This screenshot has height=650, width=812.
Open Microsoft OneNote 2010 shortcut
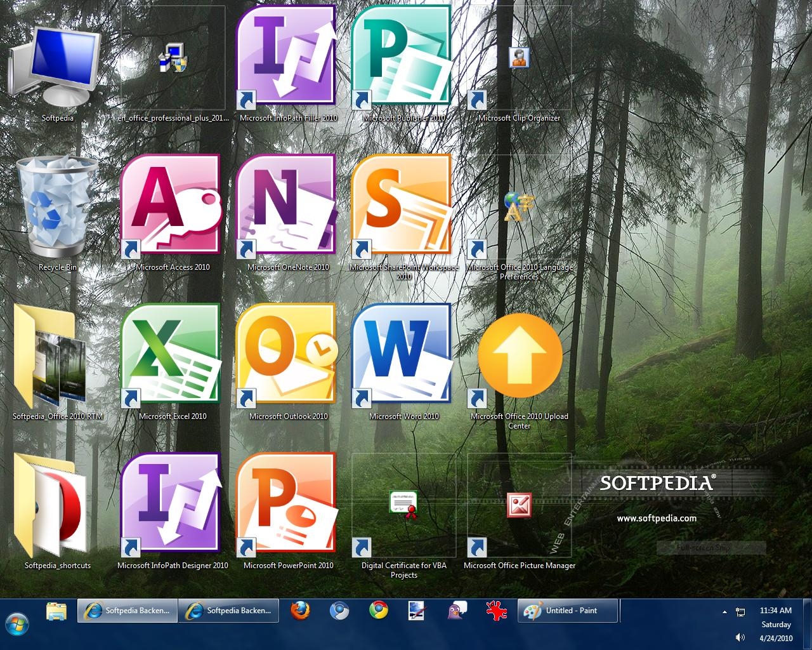coord(287,205)
